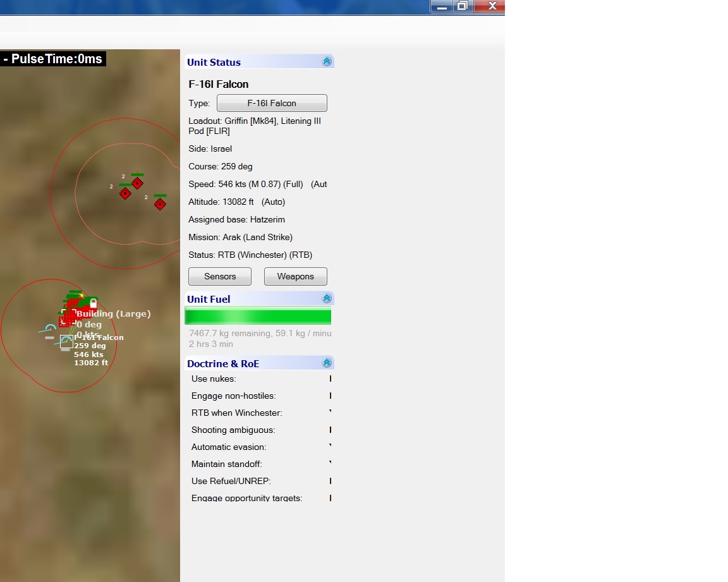Click the green unit fuel bar

click(258, 316)
